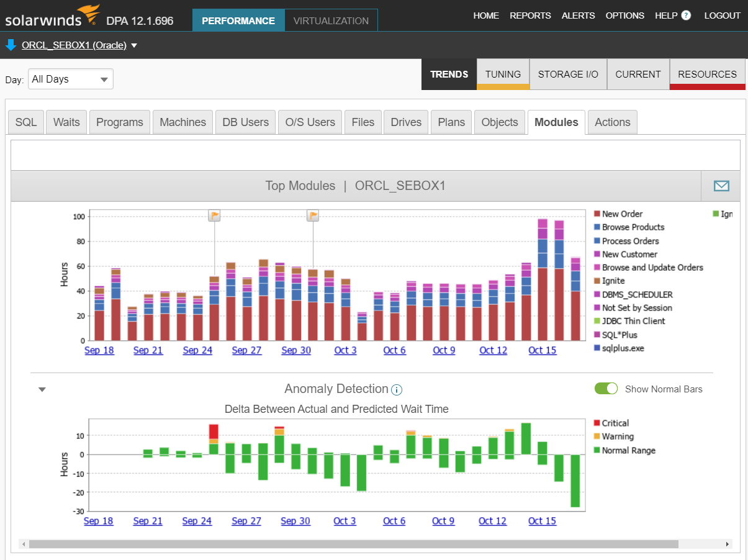
Task: Click the help question mark icon
Action: click(x=686, y=16)
